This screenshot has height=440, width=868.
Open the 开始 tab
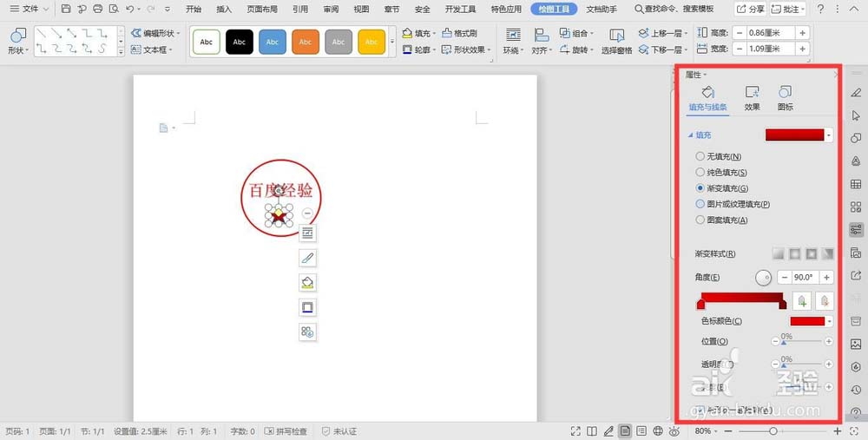click(x=194, y=9)
